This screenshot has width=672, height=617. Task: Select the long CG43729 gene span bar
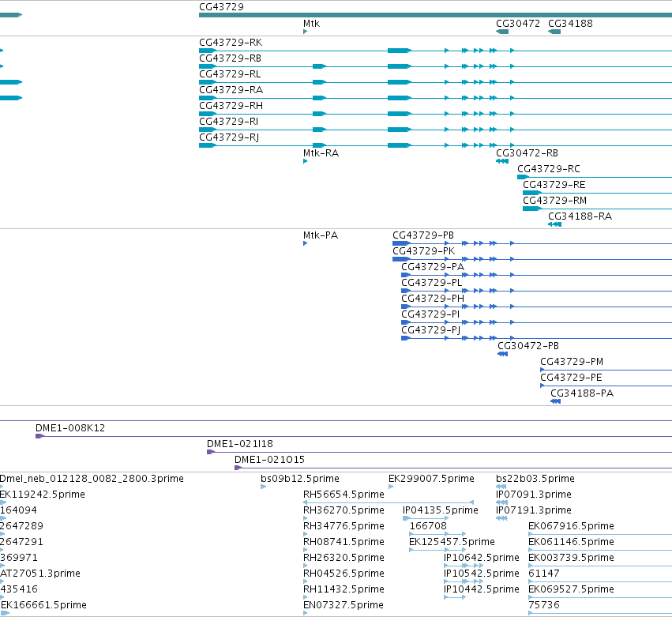435,16
